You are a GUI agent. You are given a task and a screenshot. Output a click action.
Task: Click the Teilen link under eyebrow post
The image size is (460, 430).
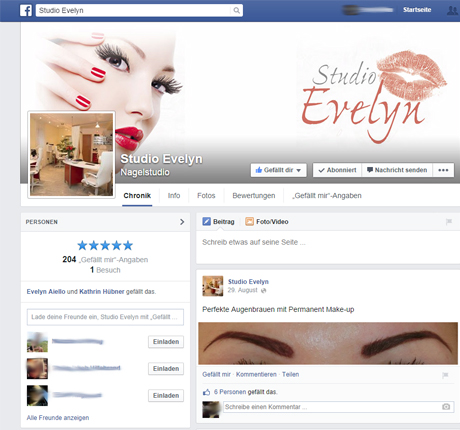290,374
